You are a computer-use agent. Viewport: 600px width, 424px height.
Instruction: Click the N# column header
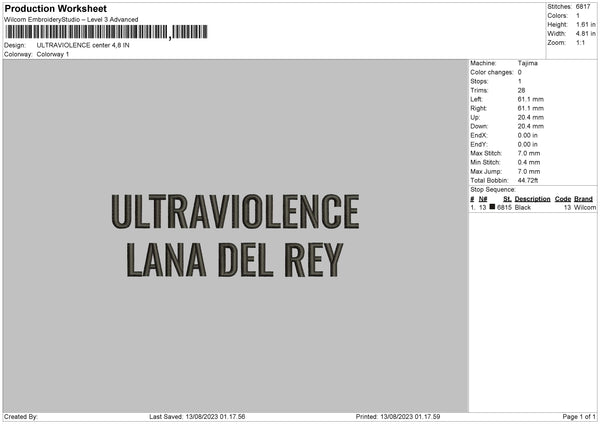[483, 199]
